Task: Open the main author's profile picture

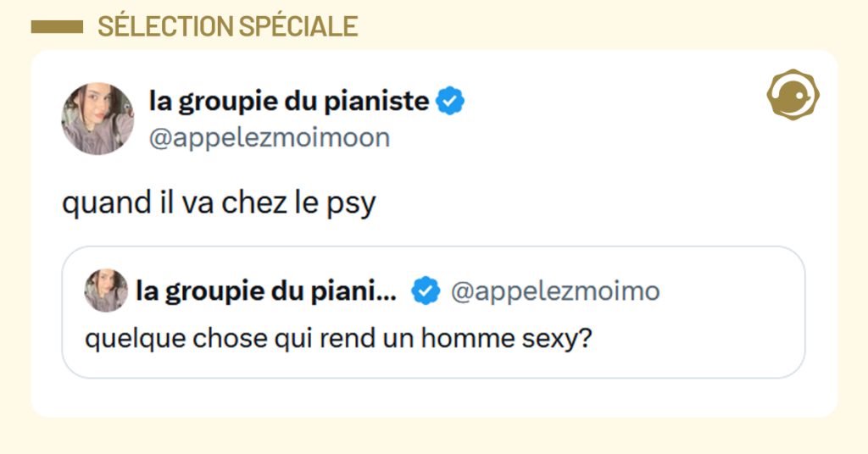Action: 97,119
